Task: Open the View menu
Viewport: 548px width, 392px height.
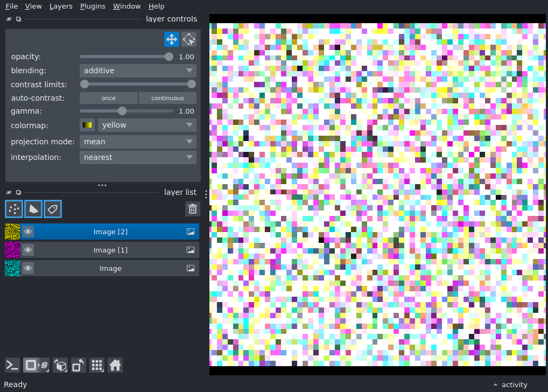Action: pos(33,6)
